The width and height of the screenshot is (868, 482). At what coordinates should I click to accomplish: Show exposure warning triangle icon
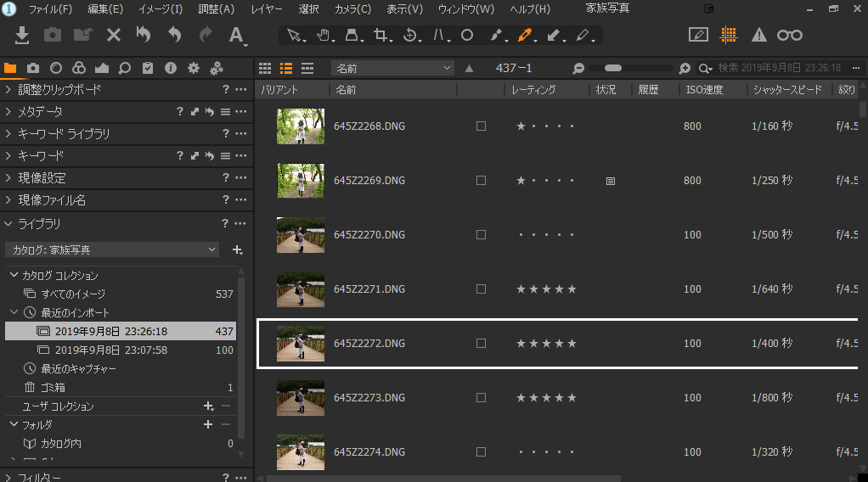pos(759,35)
